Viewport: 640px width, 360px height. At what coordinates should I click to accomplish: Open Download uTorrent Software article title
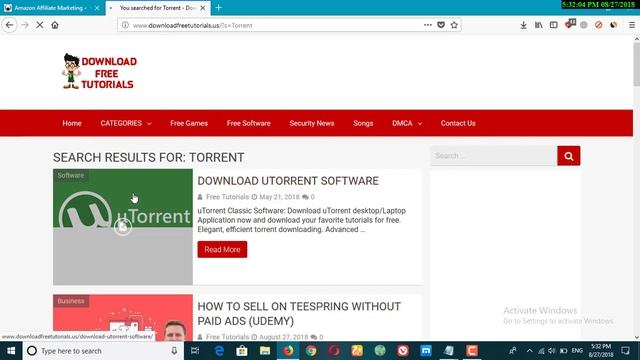(288, 181)
